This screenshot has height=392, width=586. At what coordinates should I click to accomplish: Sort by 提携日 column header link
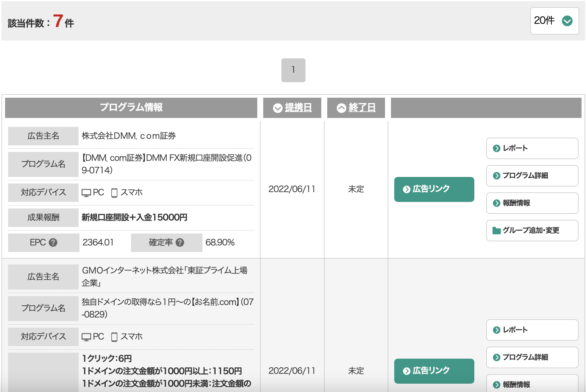(x=298, y=108)
